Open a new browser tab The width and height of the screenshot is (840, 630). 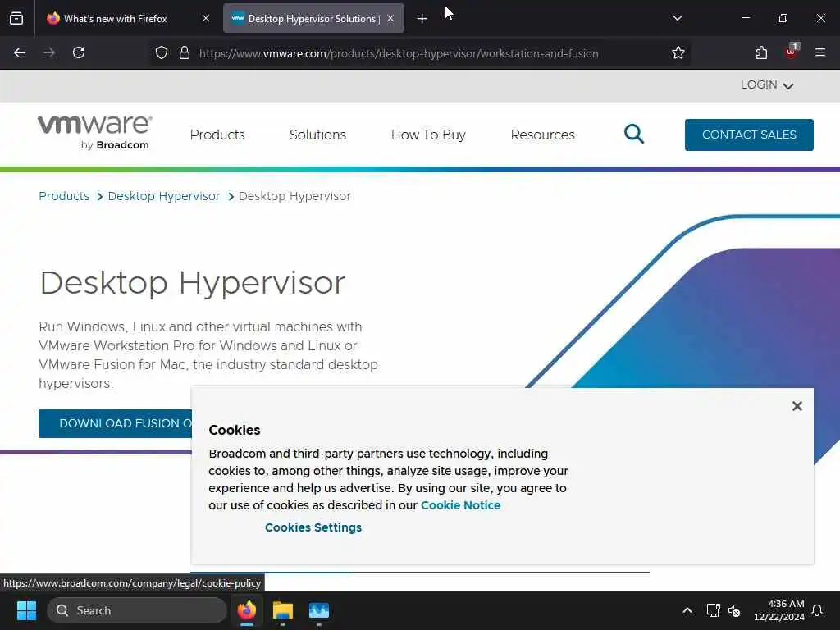coord(422,19)
